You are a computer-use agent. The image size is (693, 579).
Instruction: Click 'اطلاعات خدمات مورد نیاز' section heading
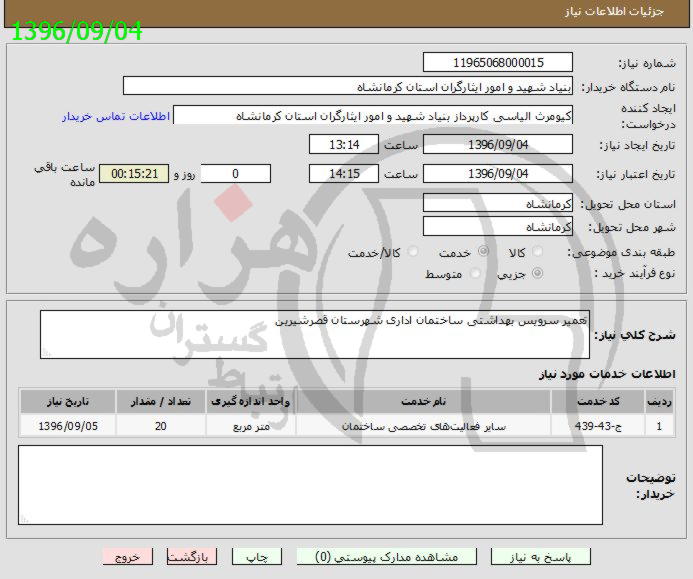(x=607, y=374)
